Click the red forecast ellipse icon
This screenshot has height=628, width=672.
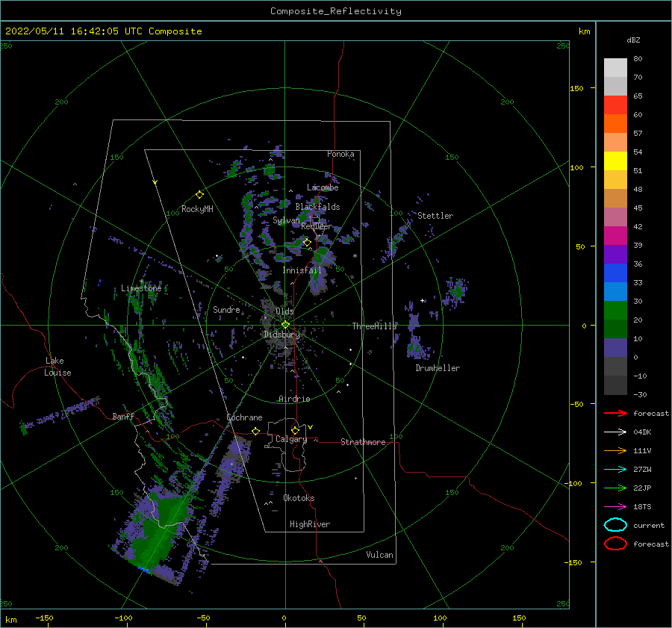tap(615, 544)
